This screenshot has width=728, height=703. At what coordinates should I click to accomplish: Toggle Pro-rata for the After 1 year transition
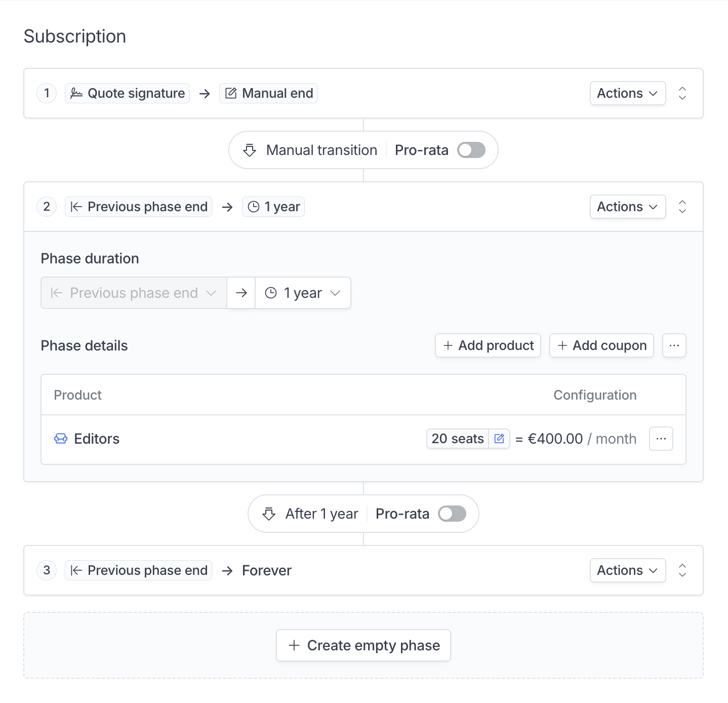point(452,514)
